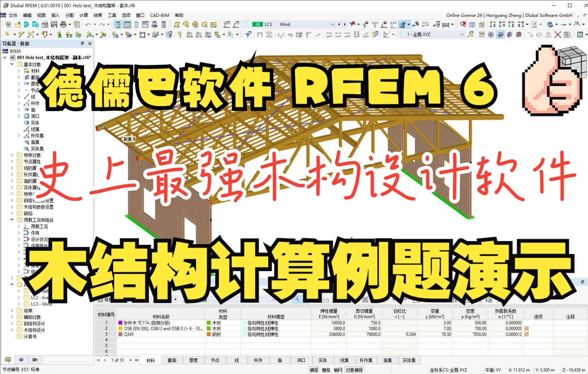This screenshot has width=588, height=374.
Task: Select the 木结构参数设置 tree item
Action: [x=39, y=207]
